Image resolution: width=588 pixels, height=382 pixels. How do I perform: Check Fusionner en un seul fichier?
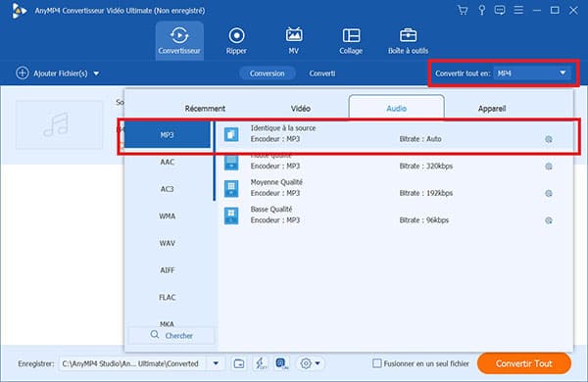(x=377, y=363)
